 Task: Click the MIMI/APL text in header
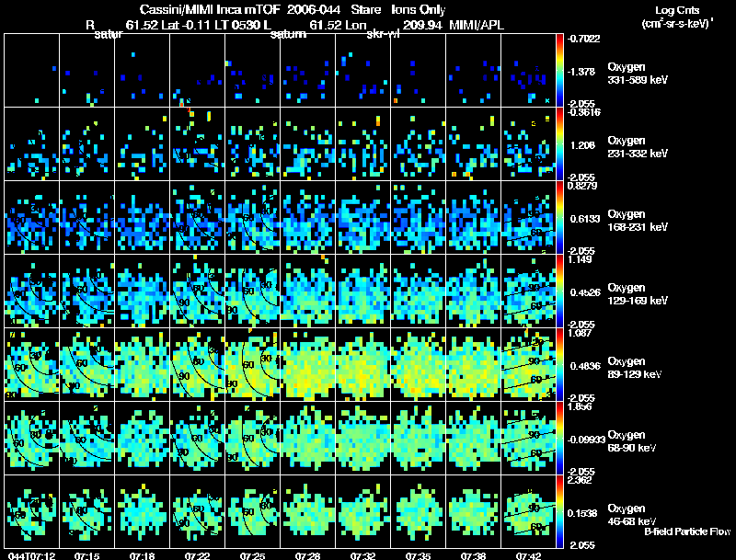(477, 25)
